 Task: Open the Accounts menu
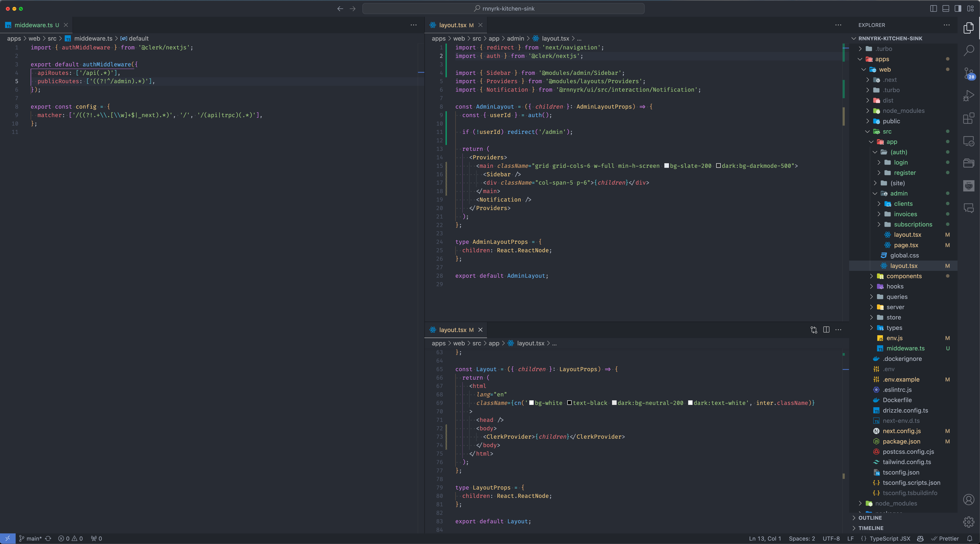(969, 499)
